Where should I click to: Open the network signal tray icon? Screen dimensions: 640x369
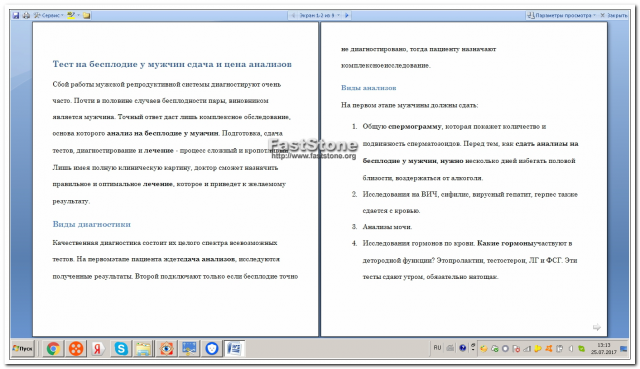527,349
